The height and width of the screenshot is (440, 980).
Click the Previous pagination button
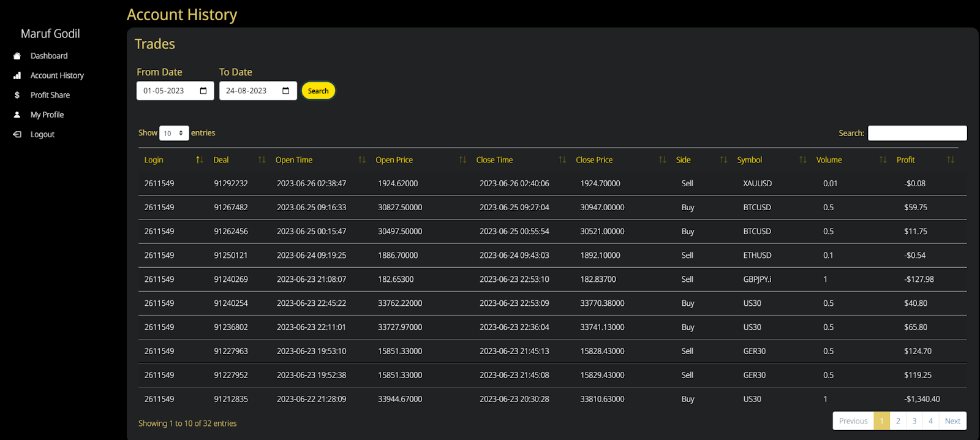pos(853,421)
